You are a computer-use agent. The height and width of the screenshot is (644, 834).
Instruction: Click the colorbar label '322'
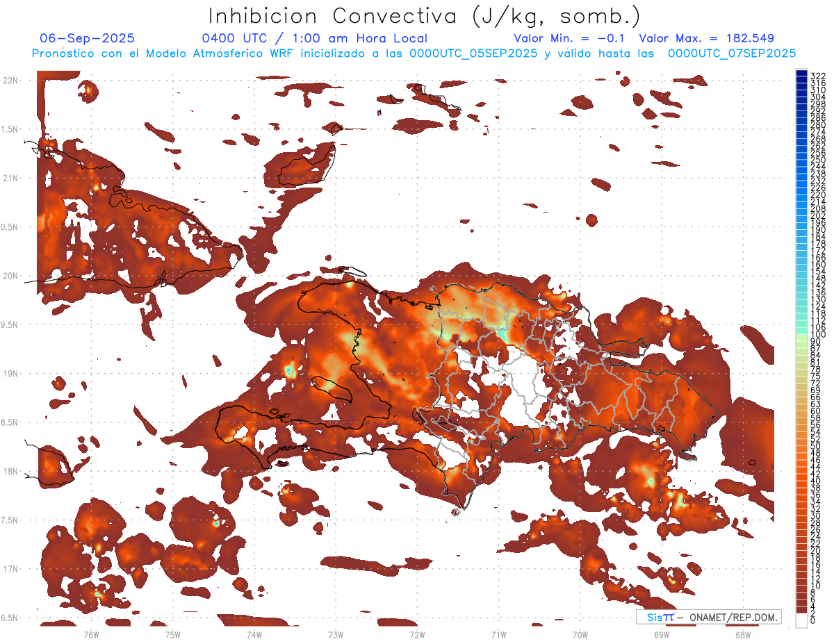[817, 76]
